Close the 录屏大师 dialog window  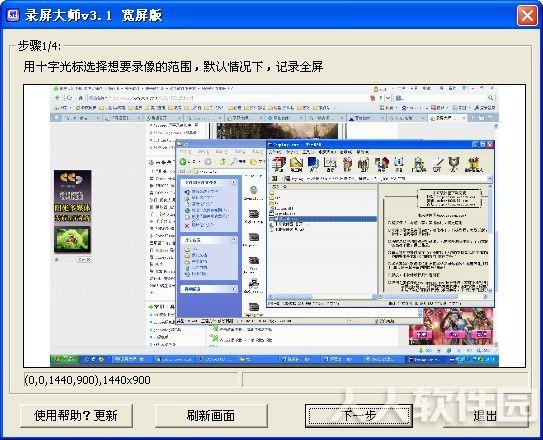527,16
